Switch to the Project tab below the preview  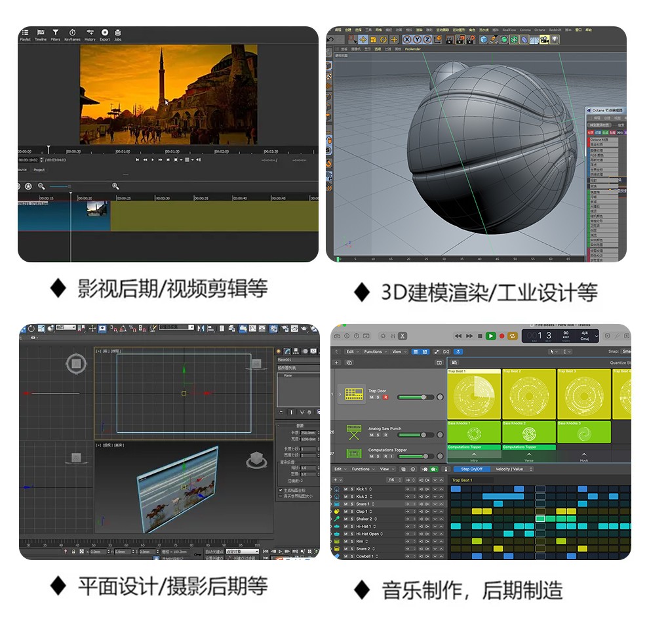tap(39, 170)
